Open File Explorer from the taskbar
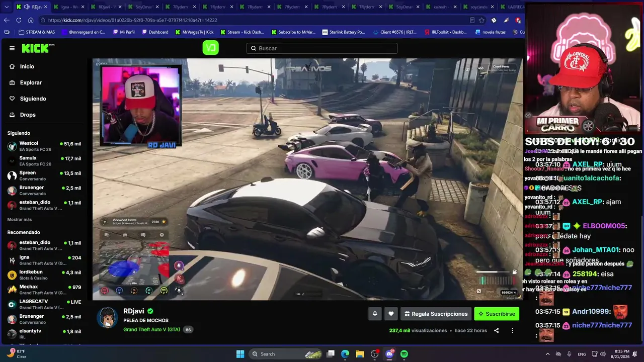Viewport: 644px width, 362px height. [x=360, y=354]
